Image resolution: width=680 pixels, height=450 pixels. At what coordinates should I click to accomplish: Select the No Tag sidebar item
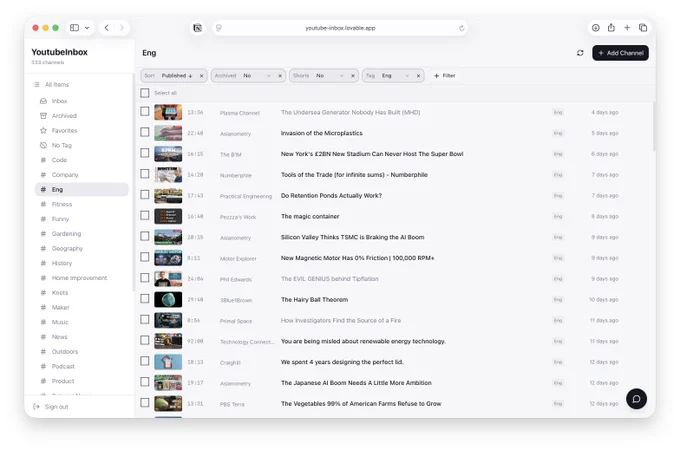pos(62,145)
